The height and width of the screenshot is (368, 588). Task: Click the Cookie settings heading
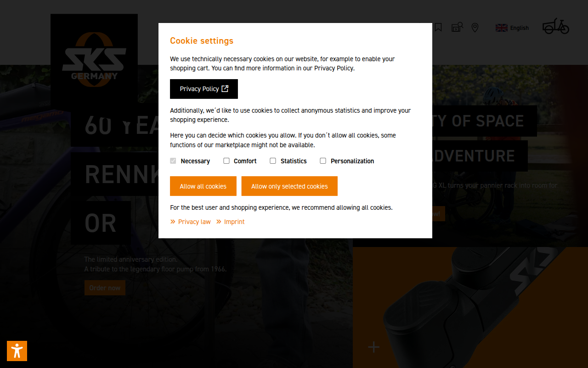tap(202, 40)
